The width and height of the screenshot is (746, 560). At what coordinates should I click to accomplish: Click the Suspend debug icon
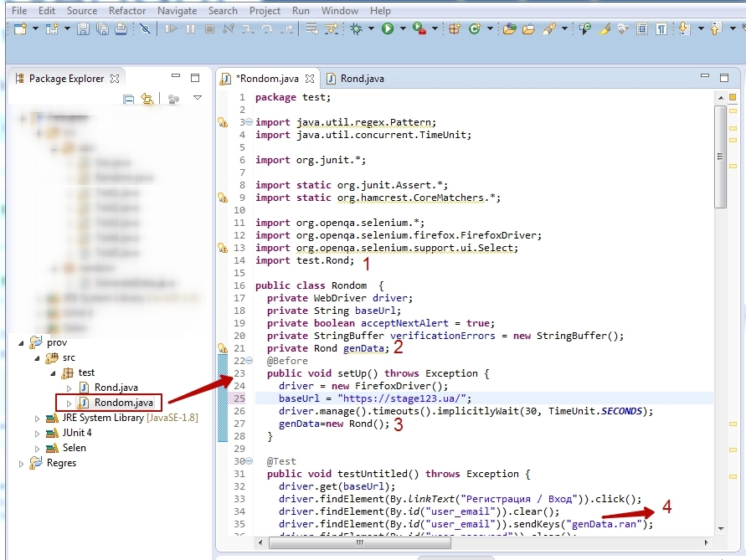(190, 29)
